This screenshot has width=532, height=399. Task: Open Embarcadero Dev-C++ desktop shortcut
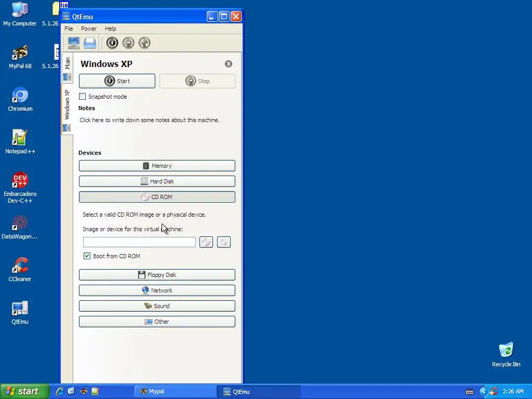[x=20, y=188]
